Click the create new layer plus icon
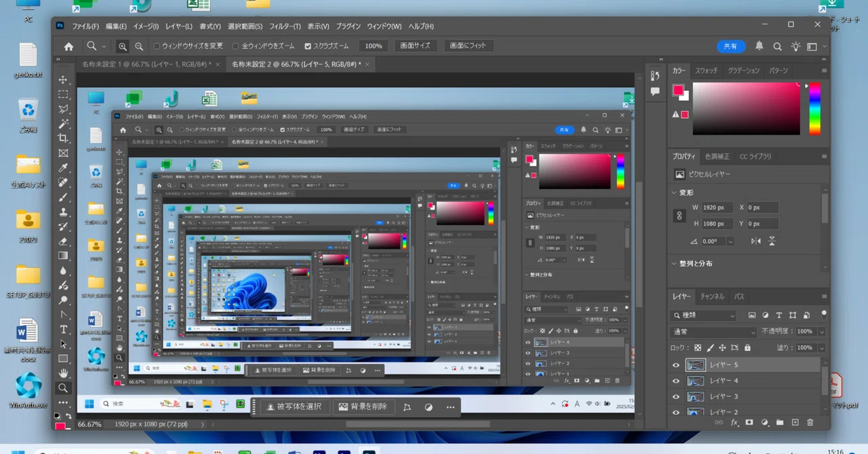868x454 pixels. [x=795, y=422]
